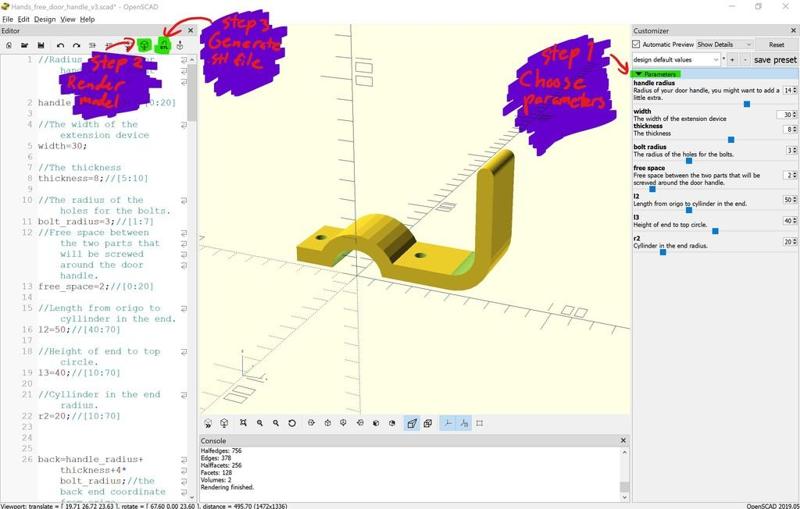Close the Customizer panel
This screenshot has height=509, width=800.
tap(793, 31)
